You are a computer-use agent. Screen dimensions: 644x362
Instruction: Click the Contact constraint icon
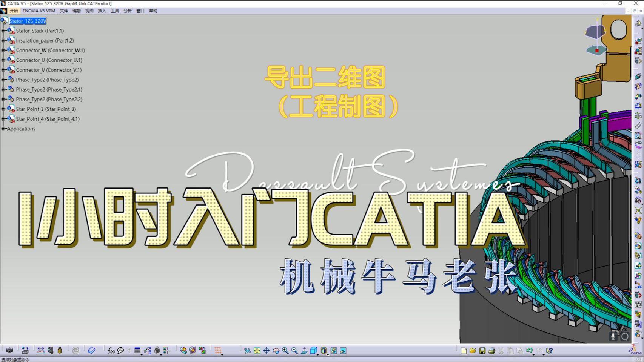point(638,86)
